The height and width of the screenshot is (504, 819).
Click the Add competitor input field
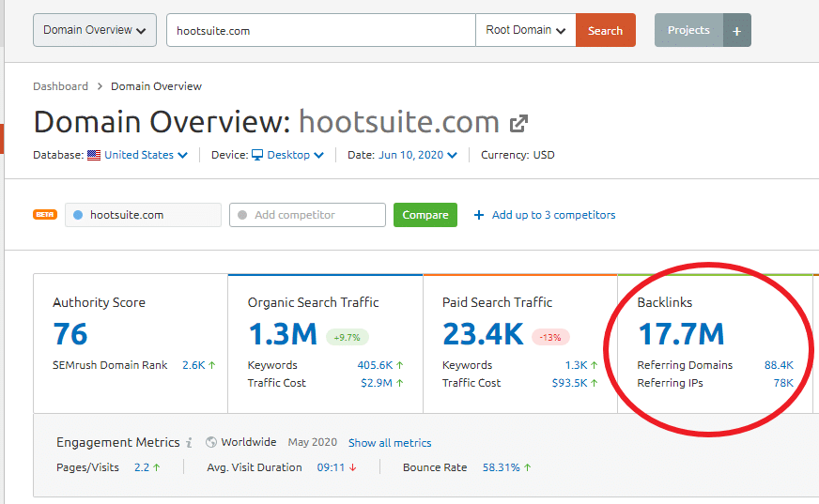coord(308,215)
